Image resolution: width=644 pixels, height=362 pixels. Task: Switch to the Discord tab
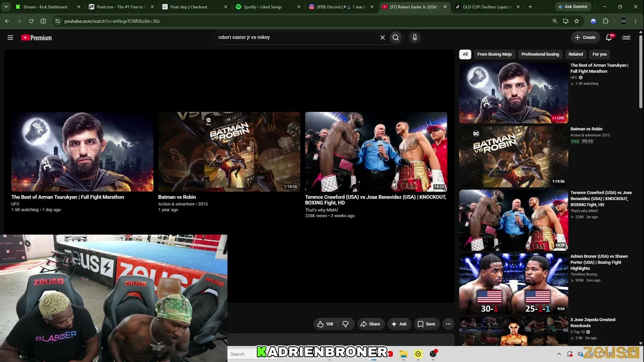pyautogui.click(x=341, y=7)
